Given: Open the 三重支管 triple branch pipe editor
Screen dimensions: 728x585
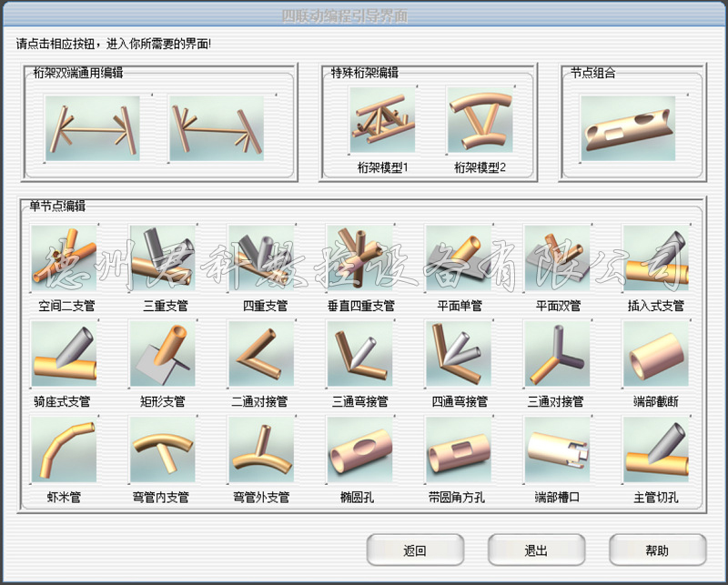Looking at the screenshot, I should click(x=165, y=259).
